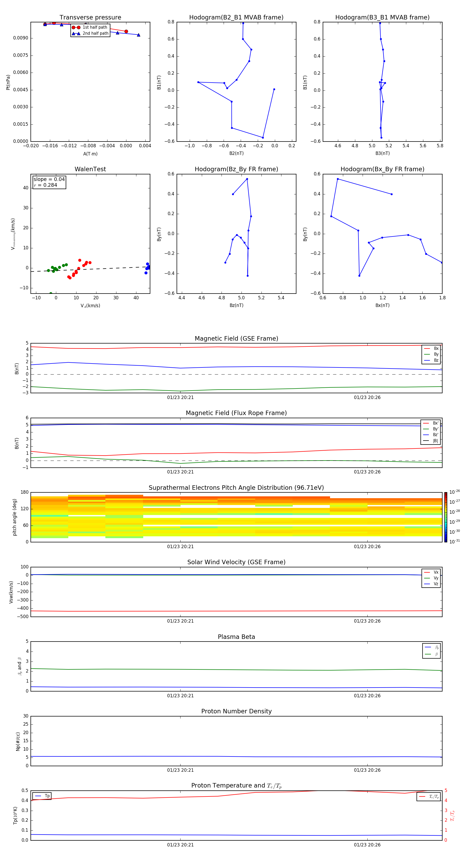Click "01/23 20:26" under the pitch angle plot
The image size is (473, 868).
[367, 547]
